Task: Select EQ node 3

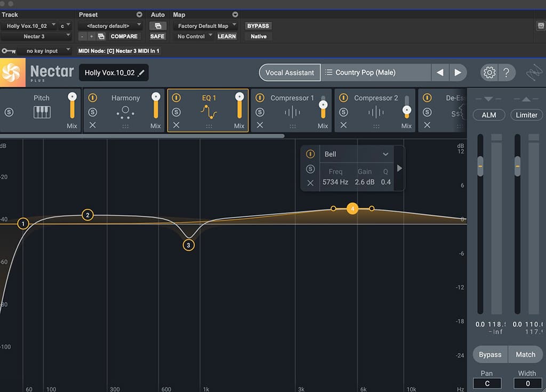Action: [x=188, y=245]
